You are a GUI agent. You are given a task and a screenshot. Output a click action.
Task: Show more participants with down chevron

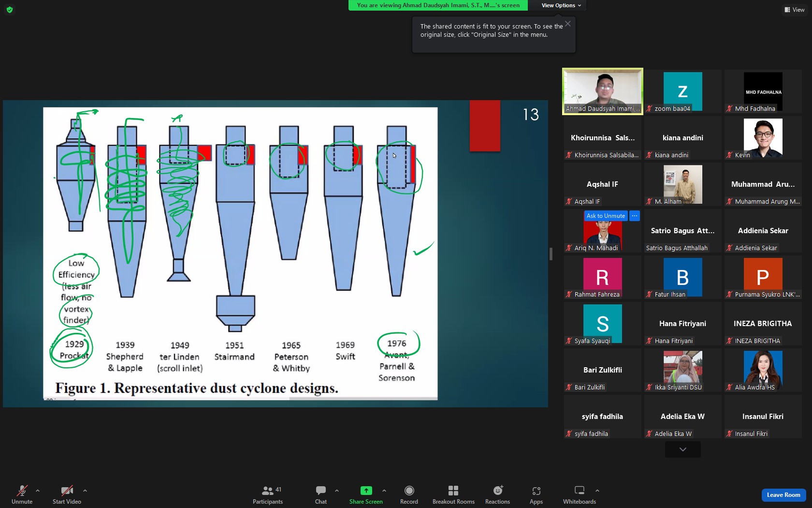(x=682, y=449)
